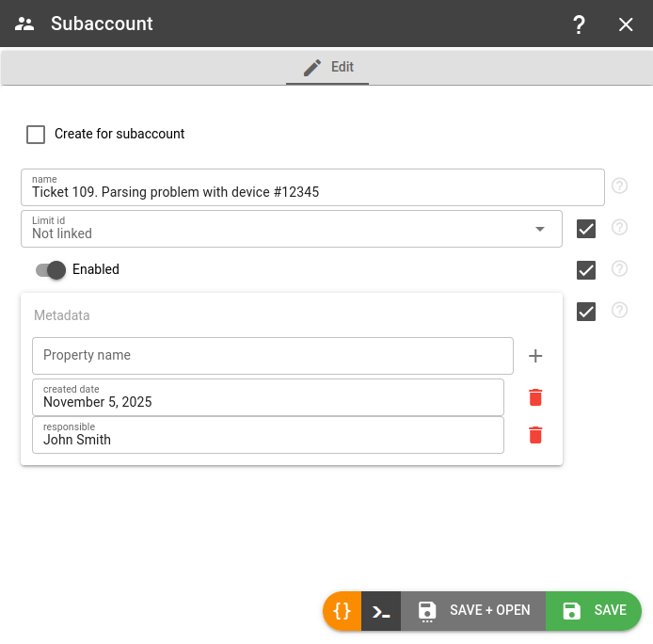Screen dimensions: 653x644
Task: Uncheck the checkbox beside Limit id
Action: [x=586, y=229]
